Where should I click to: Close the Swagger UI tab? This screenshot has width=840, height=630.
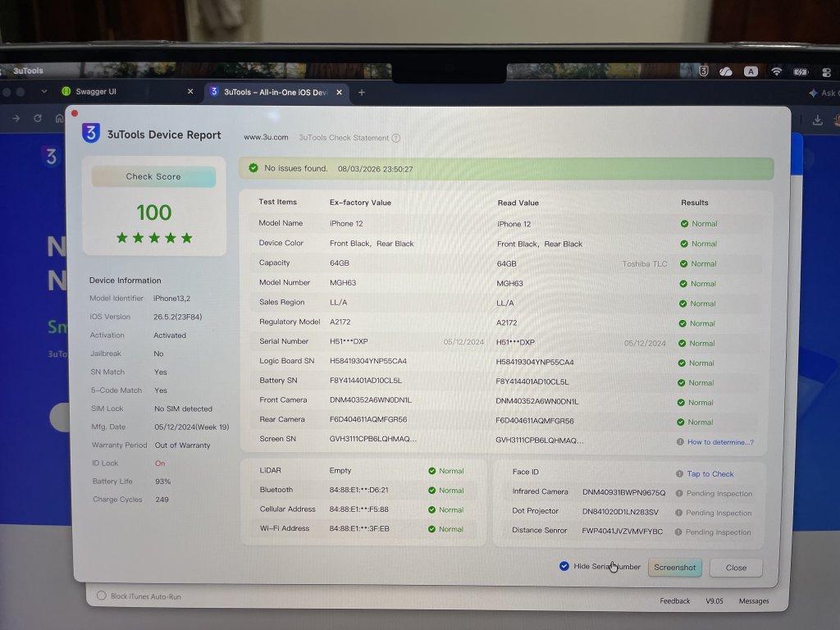pyautogui.click(x=190, y=92)
